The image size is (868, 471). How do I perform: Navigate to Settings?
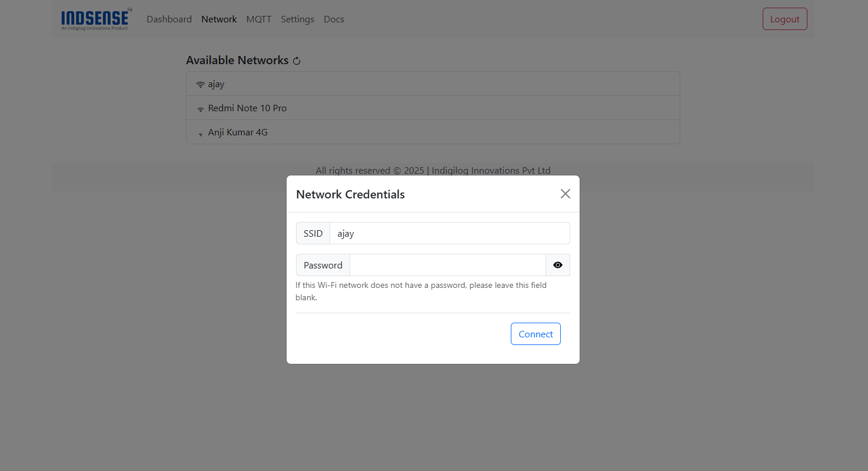tap(297, 19)
